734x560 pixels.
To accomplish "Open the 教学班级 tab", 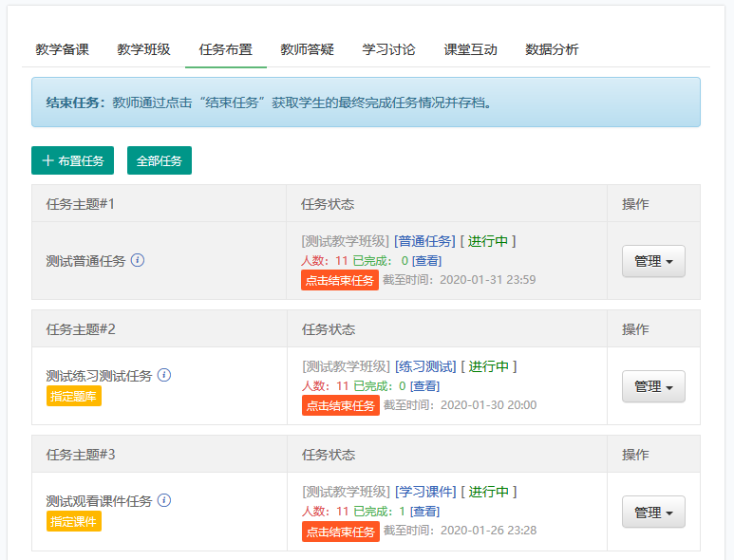I will click(x=144, y=49).
